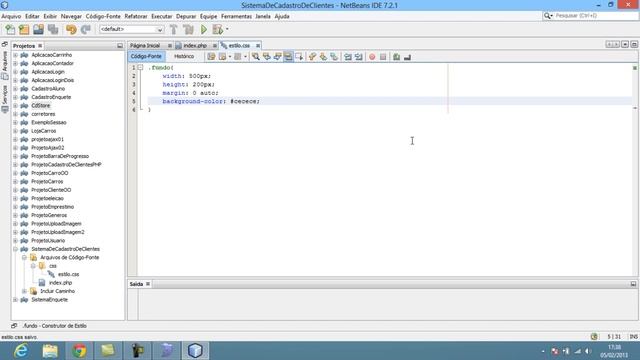This screenshot has height=360, width=640.
Task: Click Previous Bookmark editor icon
Action: point(312,57)
